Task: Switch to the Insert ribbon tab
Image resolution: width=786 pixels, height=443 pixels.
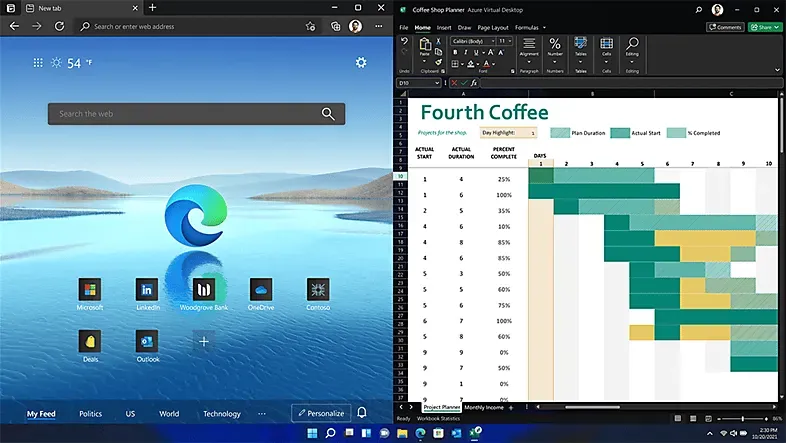Action: [444, 28]
